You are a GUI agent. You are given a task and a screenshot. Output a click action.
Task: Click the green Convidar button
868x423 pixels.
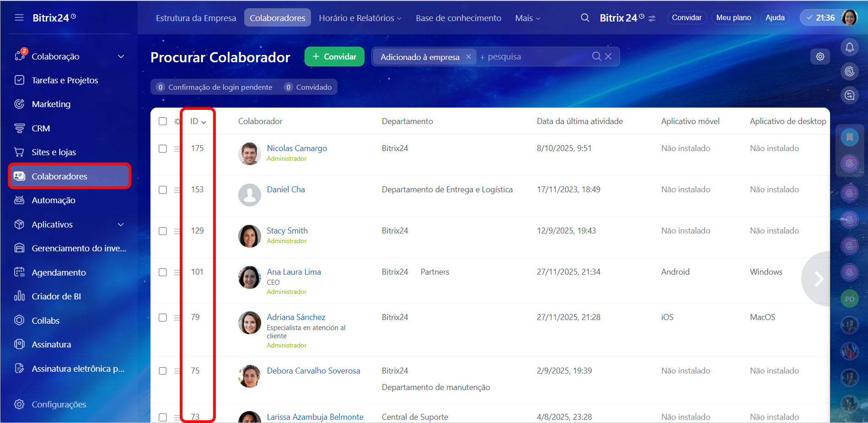tap(334, 56)
